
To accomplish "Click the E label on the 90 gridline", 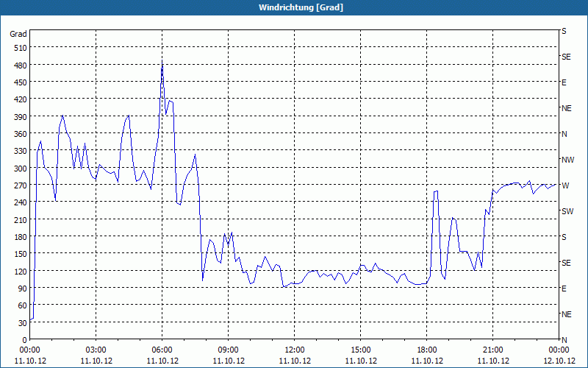I will click(x=564, y=289).
